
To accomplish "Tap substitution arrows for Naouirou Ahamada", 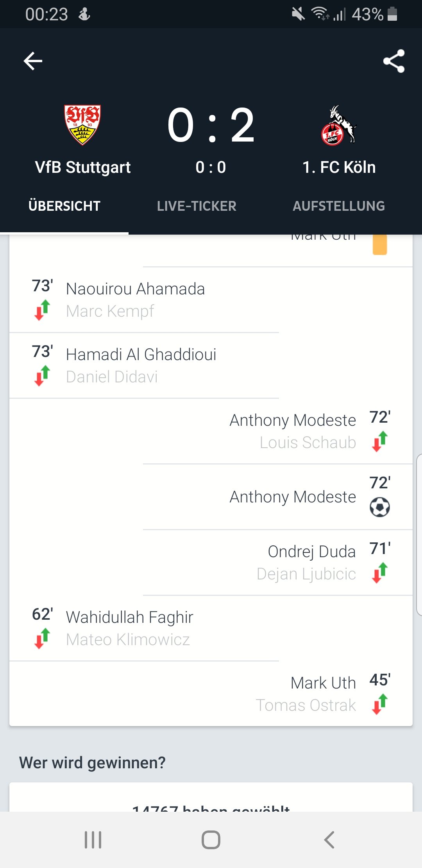I will [42, 310].
